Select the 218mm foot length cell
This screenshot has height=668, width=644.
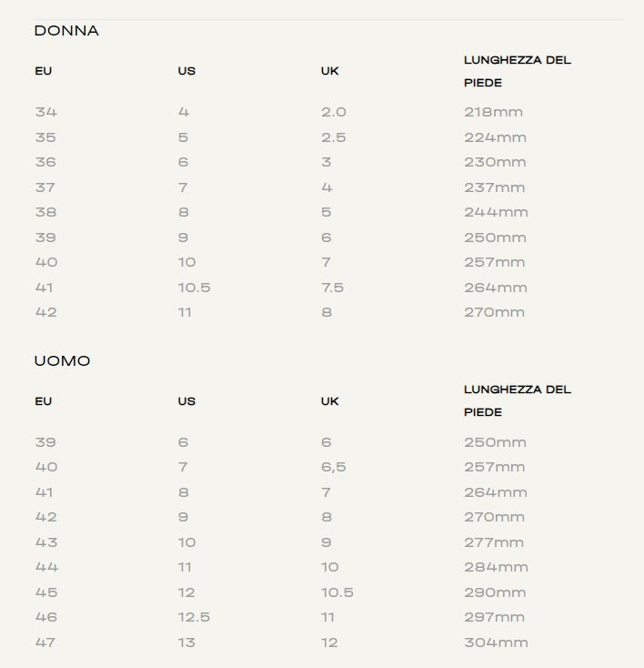click(493, 112)
